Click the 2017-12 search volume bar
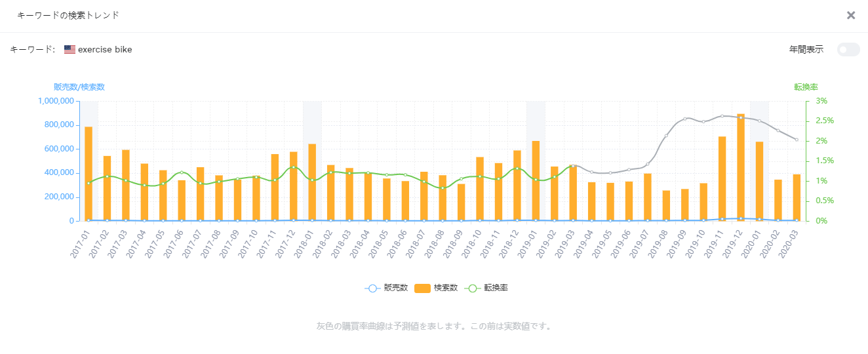This screenshot has height=354, width=868. pos(293,186)
